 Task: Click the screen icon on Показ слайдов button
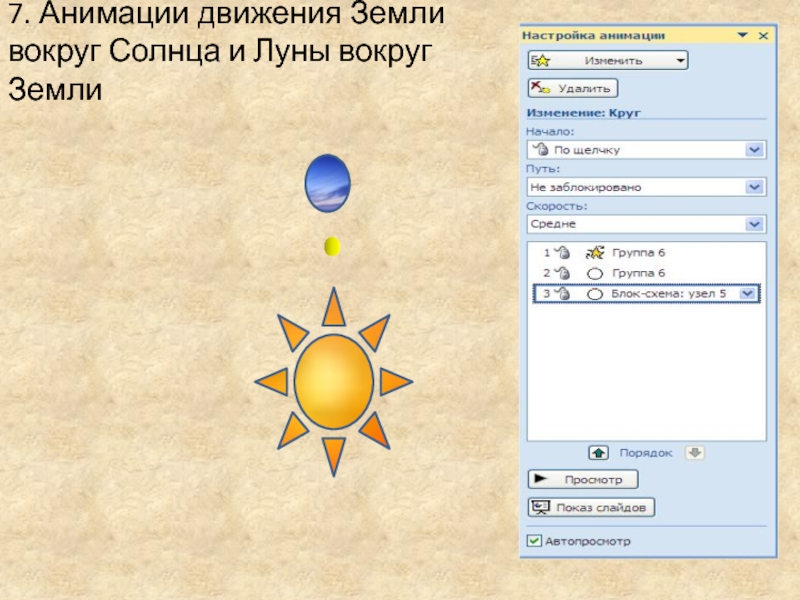click(540, 507)
